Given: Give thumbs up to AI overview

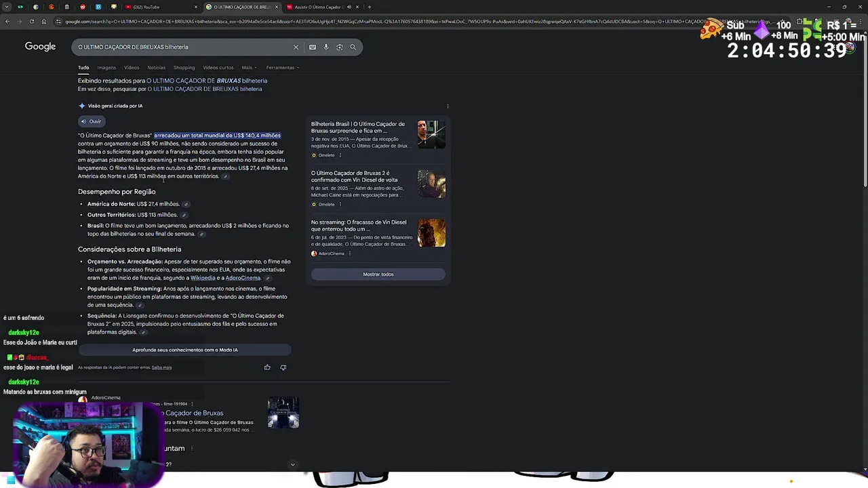Looking at the screenshot, I should pyautogui.click(x=267, y=367).
